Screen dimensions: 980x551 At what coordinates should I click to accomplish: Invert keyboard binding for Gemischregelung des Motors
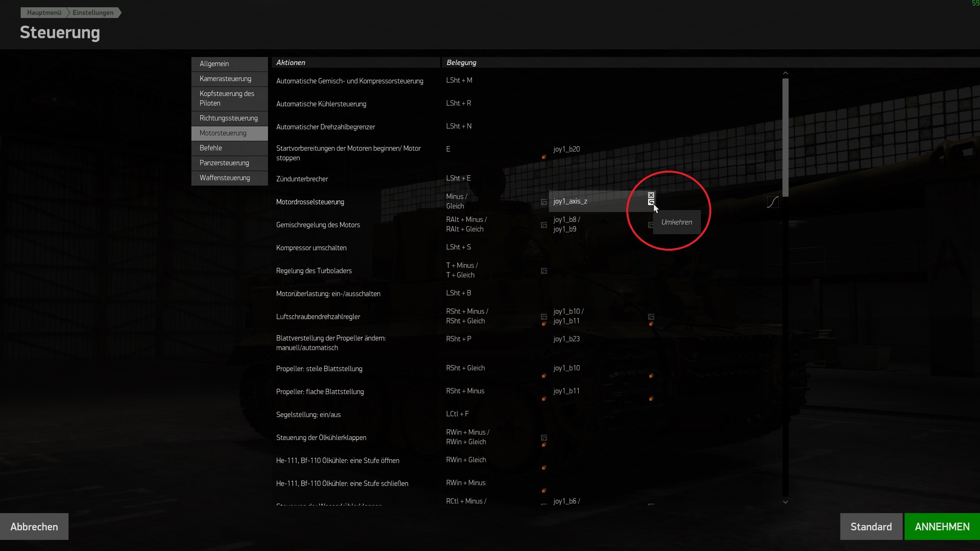click(544, 225)
